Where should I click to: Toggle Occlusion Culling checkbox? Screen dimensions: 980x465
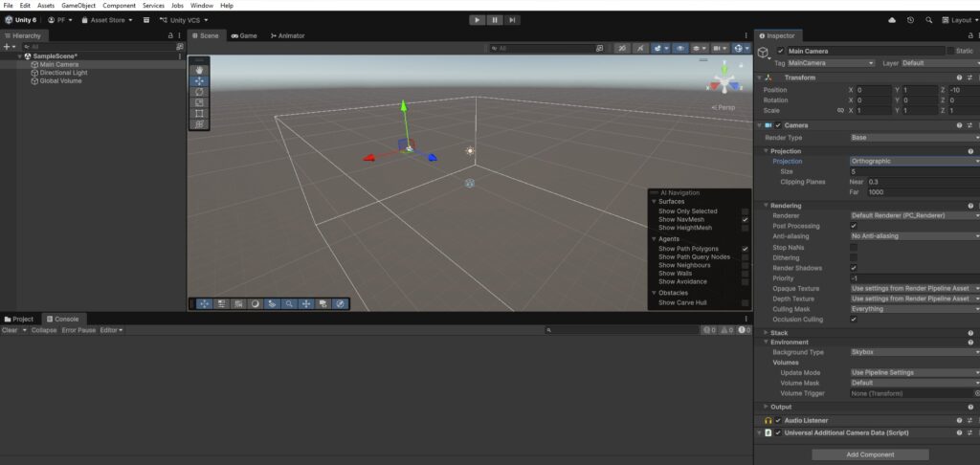tap(854, 320)
